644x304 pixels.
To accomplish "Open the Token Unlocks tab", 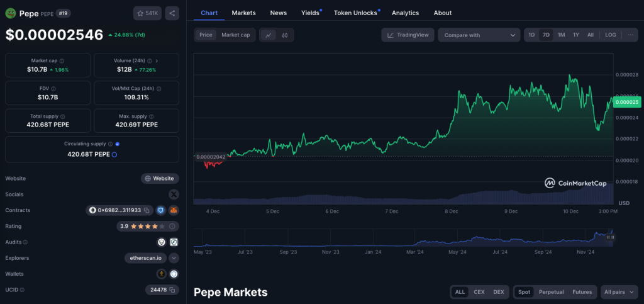I will [355, 13].
